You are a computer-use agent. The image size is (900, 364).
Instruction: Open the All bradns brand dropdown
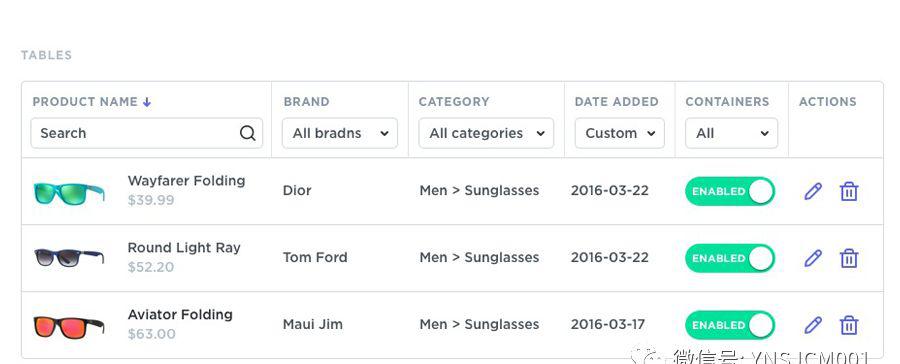340,133
